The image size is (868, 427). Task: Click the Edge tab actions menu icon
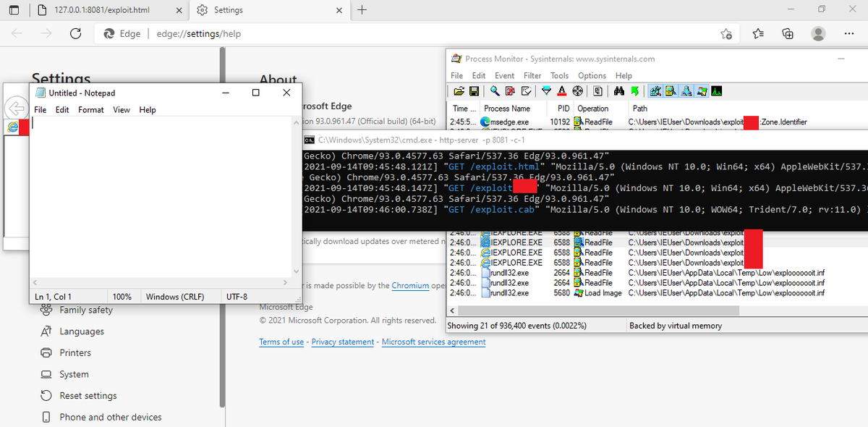[x=14, y=10]
